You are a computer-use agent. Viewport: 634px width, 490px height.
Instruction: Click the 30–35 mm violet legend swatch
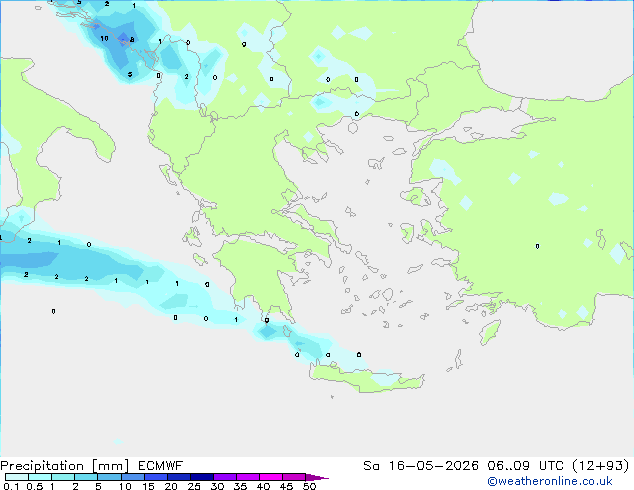click(x=224, y=477)
